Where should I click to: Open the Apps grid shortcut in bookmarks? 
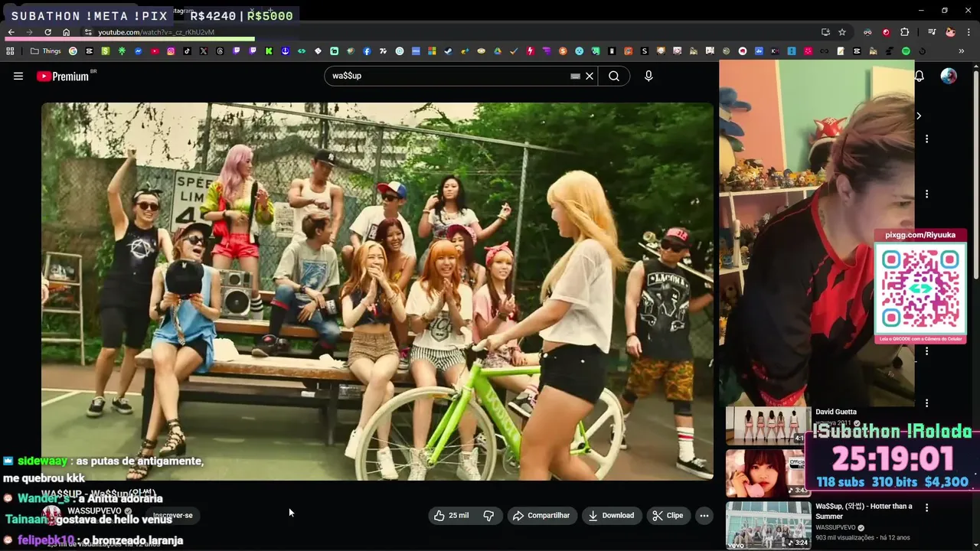(10, 51)
